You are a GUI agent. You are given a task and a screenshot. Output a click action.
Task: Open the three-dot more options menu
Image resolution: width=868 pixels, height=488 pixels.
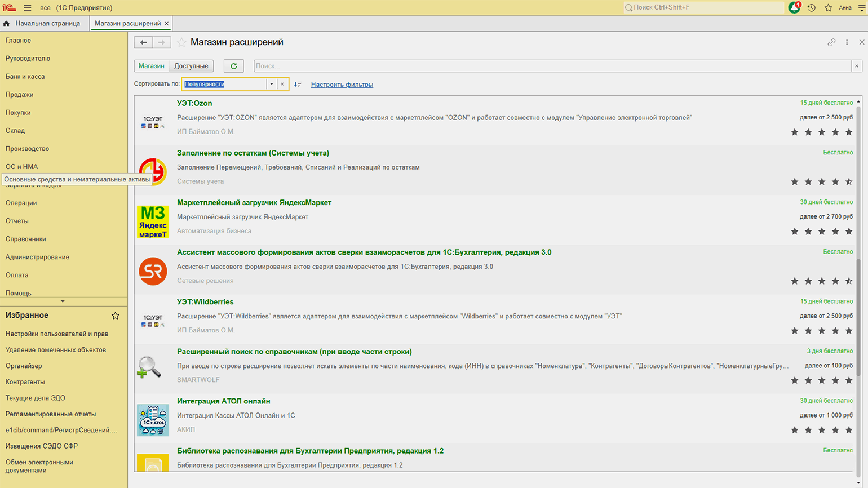[x=847, y=42]
